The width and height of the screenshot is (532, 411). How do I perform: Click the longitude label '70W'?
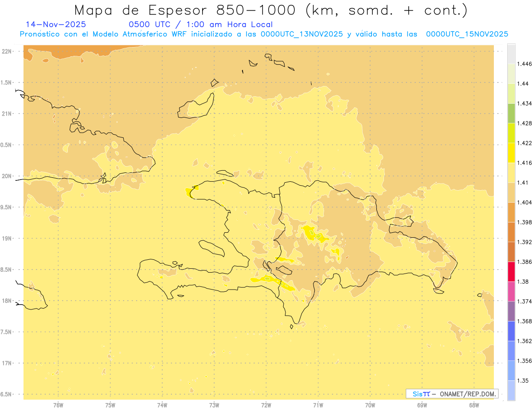pyautogui.click(x=370, y=405)
